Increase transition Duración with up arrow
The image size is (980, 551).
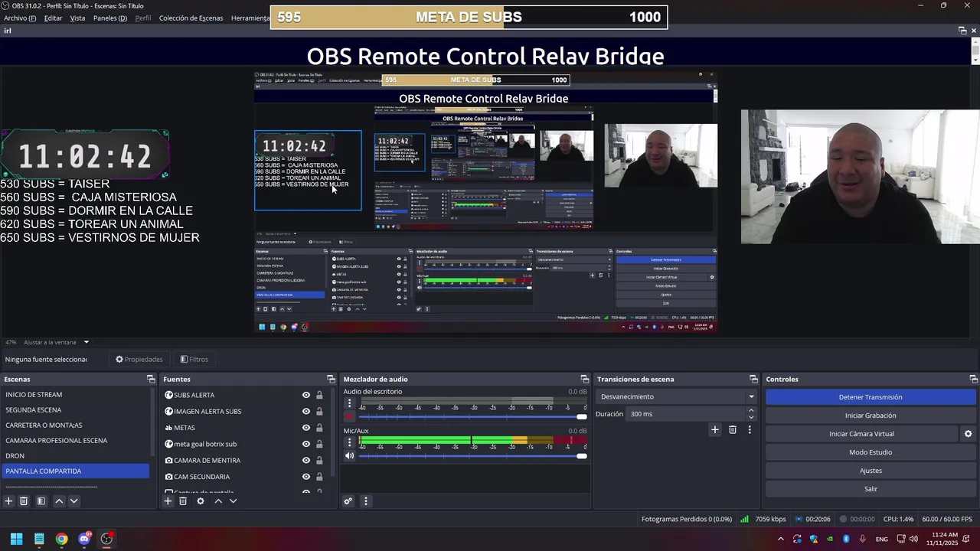tap(750, 410)
